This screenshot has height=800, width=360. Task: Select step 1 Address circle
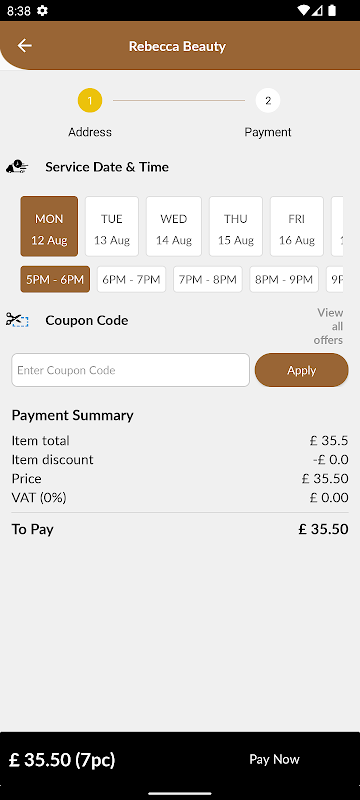(x=90, y=101)
